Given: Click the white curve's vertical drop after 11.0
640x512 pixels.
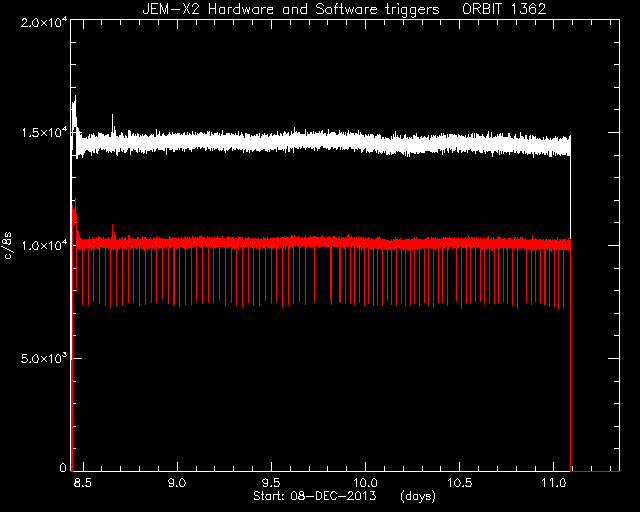Looking at the screenshot, I should click(570, 302).
